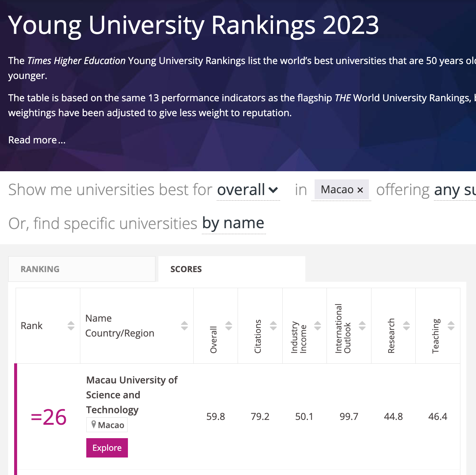Screen dimensions: 476x475
Task: Remove the Macao filter tag
Action: click(360, 190)
